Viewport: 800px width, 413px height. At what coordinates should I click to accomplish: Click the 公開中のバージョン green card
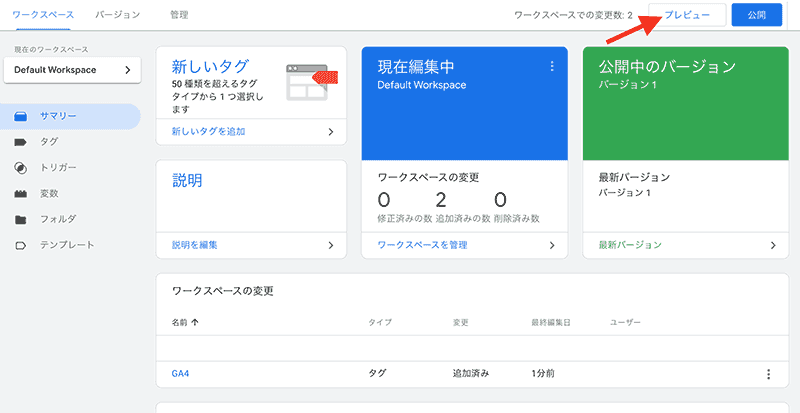coord(686,103)
